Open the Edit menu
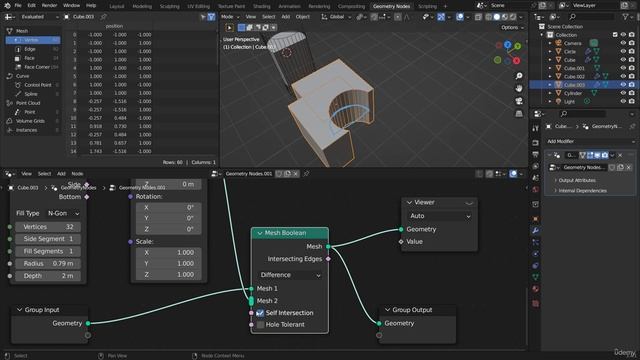This screenshot has width=640, height=360. tap(31, 6)
